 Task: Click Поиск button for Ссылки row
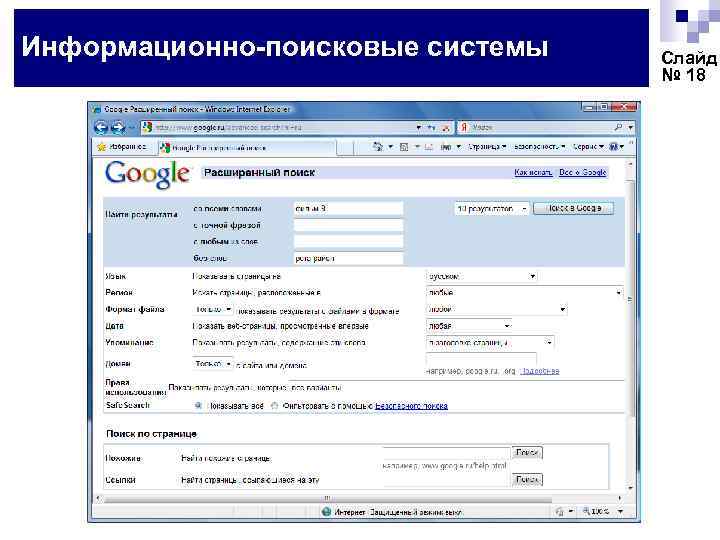pyautogui.click(x=527, y=480)
